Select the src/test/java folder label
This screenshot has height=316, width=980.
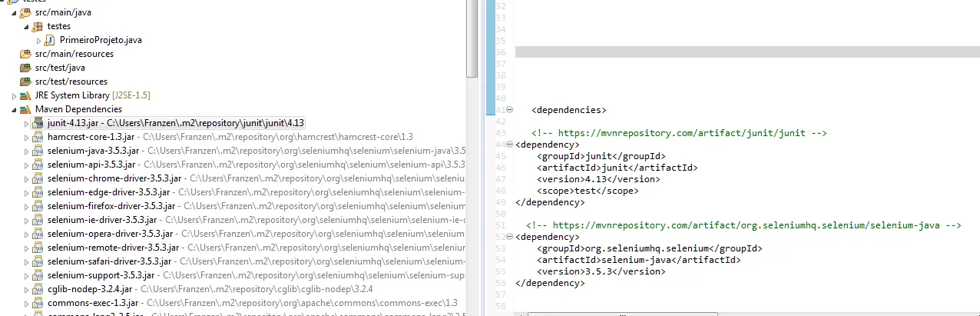pos(60,68)
